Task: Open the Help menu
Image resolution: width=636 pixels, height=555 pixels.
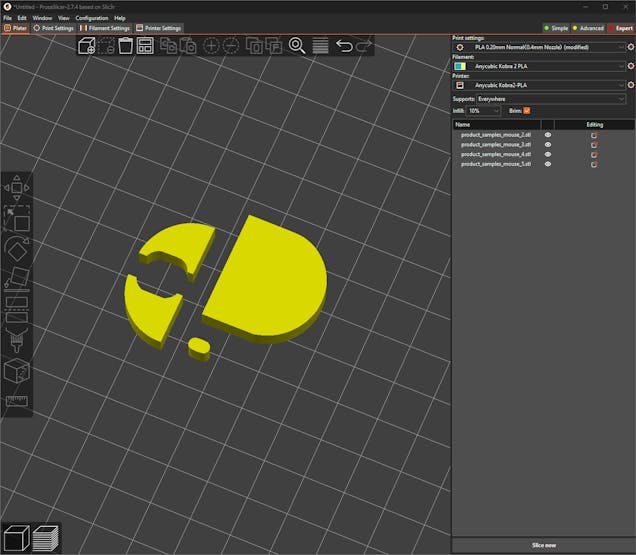Action: [120, 18]
